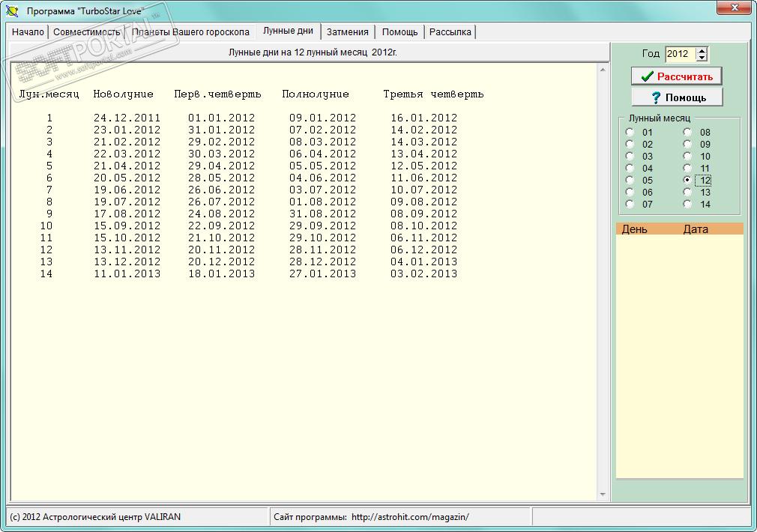This screenshot has height=532, width=757.
Task: Click first quarter date 24.08.2012
Action: tap(222, 214)
